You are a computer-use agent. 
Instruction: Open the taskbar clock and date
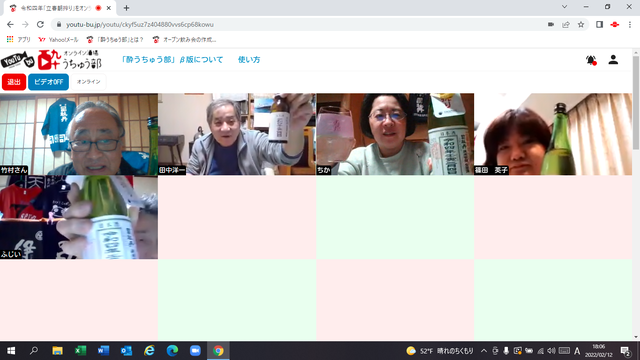point(599,351)
